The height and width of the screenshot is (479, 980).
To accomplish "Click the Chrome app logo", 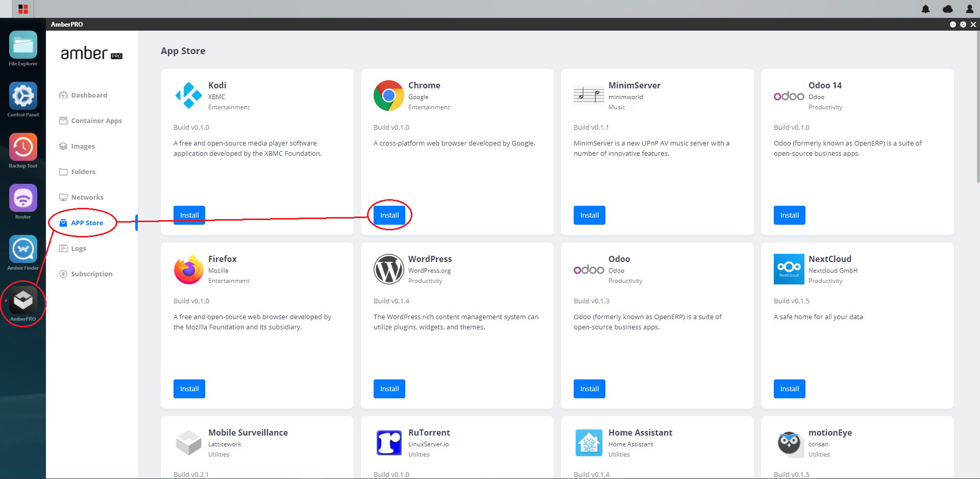I will click(x=389, y=95).
